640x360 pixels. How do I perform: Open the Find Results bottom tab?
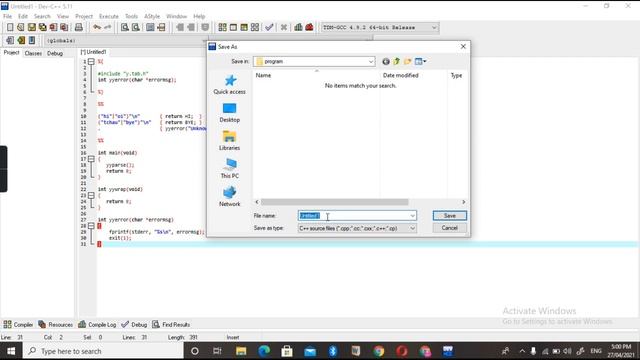point(171,324)
